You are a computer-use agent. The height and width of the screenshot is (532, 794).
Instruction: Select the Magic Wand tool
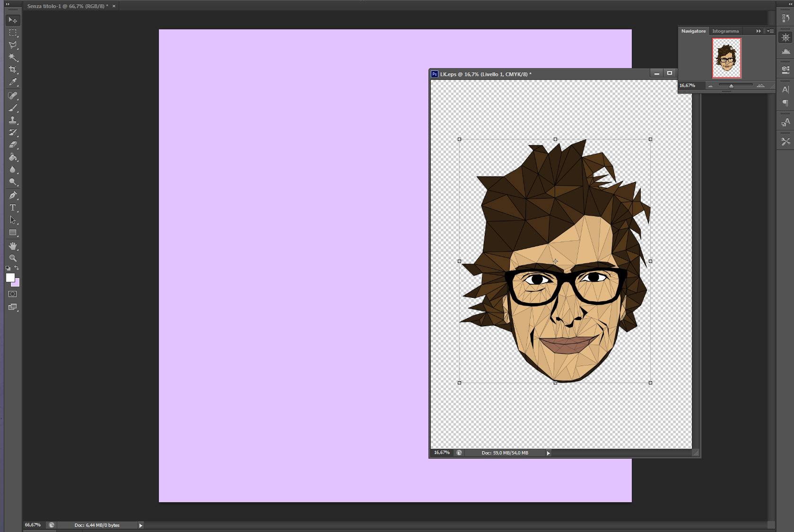(x=13, y=57)
